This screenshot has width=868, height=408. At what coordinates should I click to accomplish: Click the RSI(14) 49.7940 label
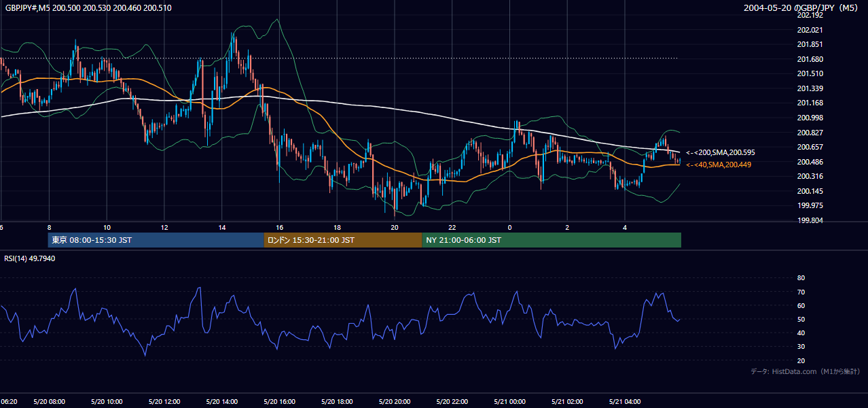pos(30,258)
